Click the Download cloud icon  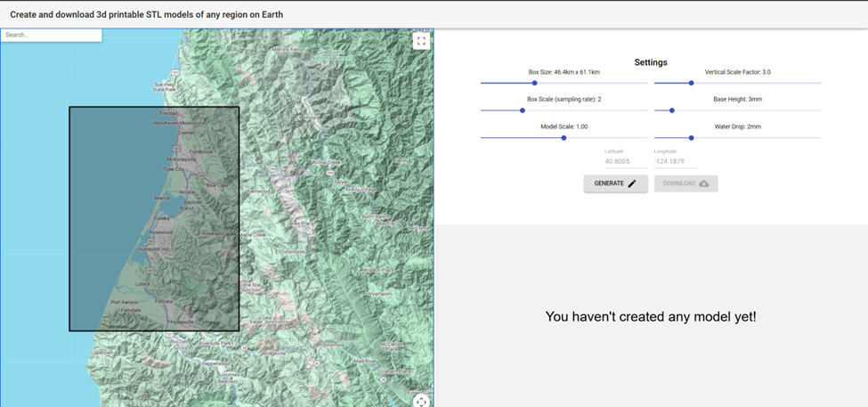[x=703, y=183]
